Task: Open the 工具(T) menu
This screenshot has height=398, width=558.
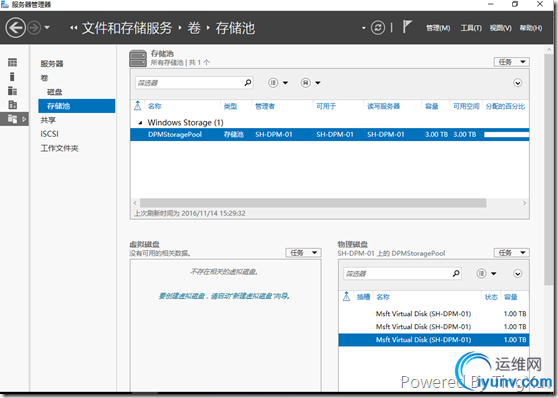Action: (x=471, y=28)
